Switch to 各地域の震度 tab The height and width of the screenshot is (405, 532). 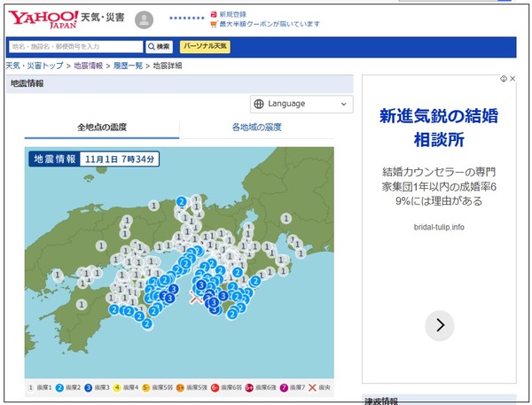[x=257, y=128]
